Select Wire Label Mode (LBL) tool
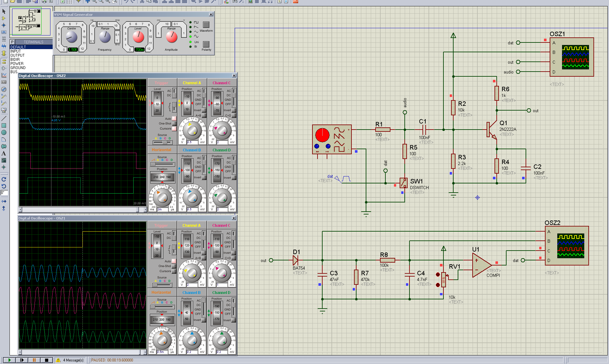Viewport: 609px width, 364px height. tap(4, 32)
